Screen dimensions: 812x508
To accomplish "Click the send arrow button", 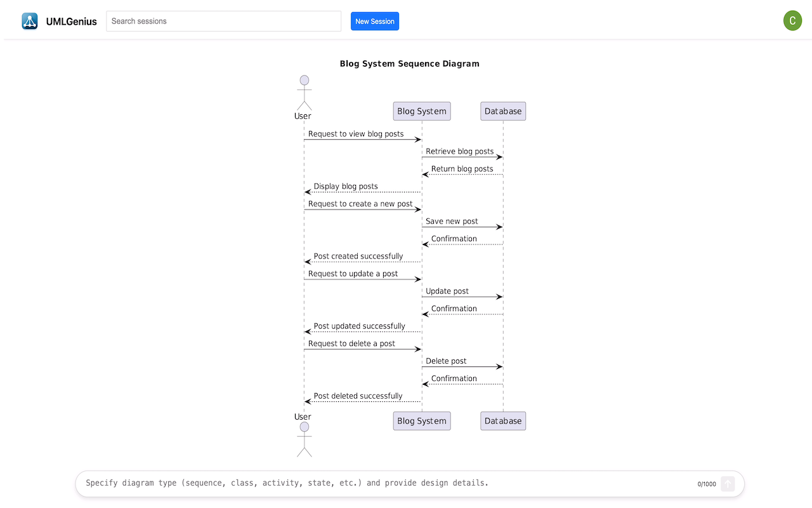I will coord(728,484).
